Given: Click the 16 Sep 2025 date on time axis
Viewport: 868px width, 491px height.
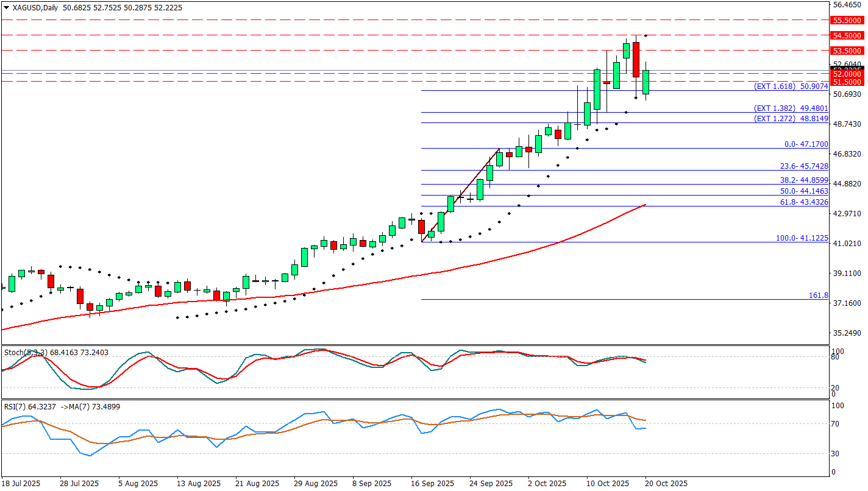Looking at the screenshot, I should pos(433,484).
